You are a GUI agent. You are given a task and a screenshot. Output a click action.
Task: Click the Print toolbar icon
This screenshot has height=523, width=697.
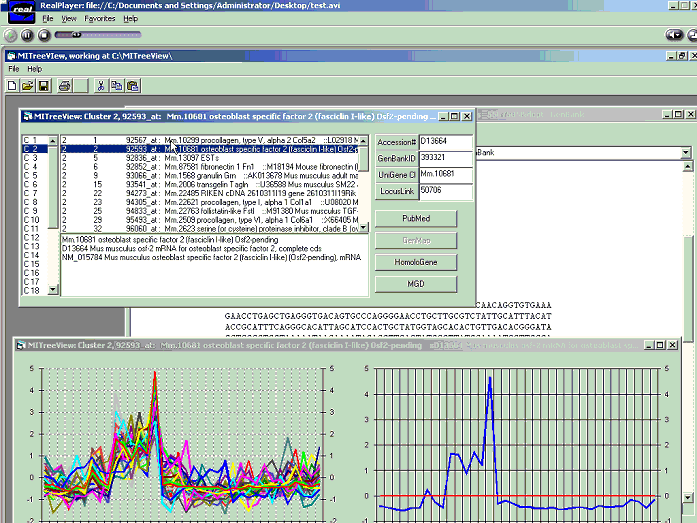point(65,86)
